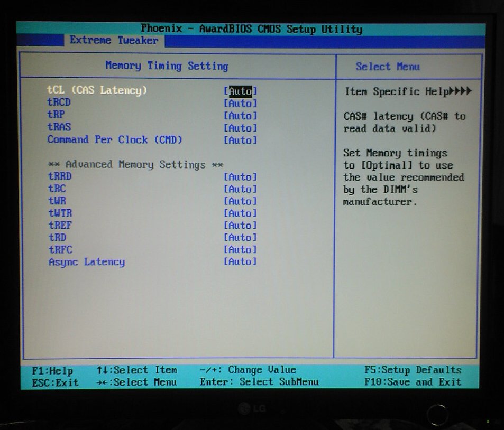Select the tRAS setting label

pyautogui.click(x=59, y=127)
